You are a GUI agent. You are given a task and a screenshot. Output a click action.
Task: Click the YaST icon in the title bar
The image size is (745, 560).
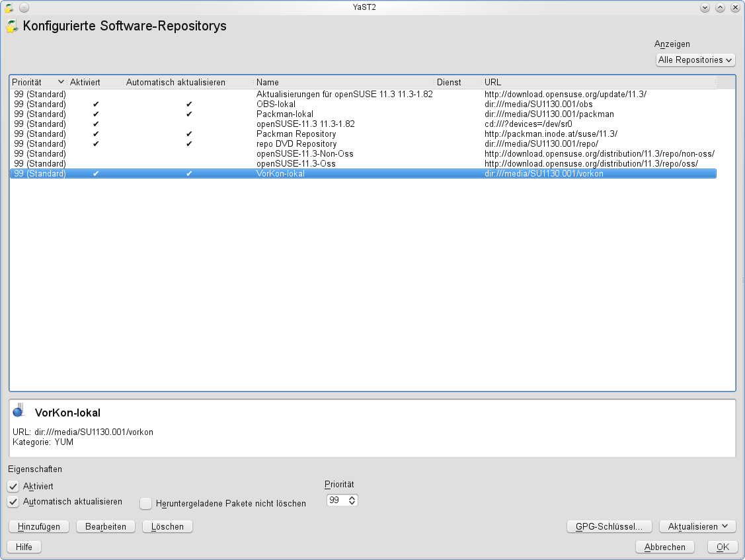tap(9, 8)
